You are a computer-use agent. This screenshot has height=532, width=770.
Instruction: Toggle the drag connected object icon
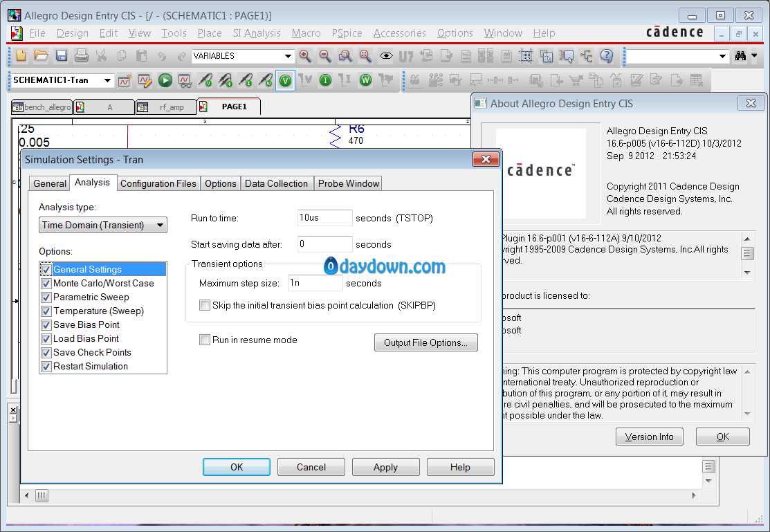(566, 56)
